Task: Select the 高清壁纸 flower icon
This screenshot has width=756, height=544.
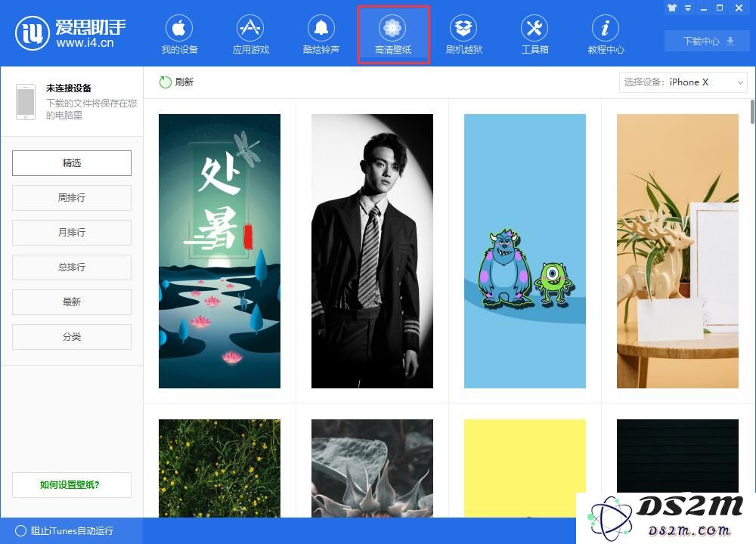Action: click(x=392, y=29)
